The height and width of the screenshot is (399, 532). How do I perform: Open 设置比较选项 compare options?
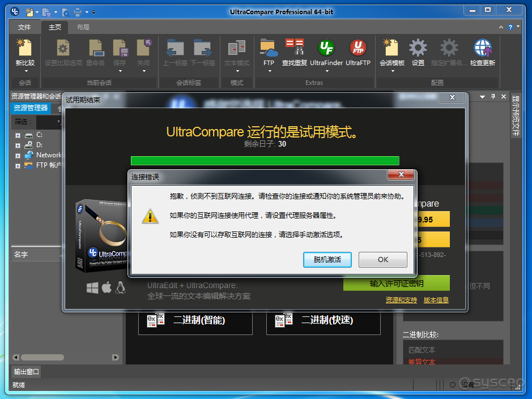(x=63, y=48)
